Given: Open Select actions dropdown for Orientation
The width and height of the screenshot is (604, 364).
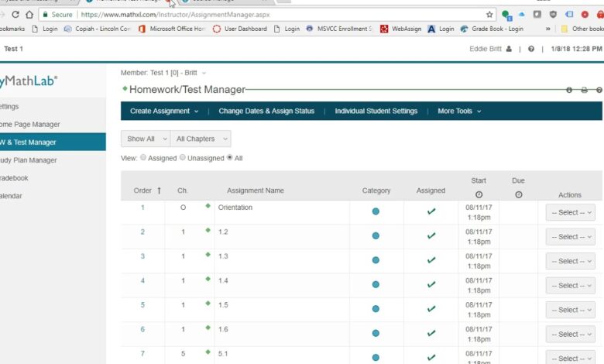Looking at the screenshot, I should pos(571,212).
